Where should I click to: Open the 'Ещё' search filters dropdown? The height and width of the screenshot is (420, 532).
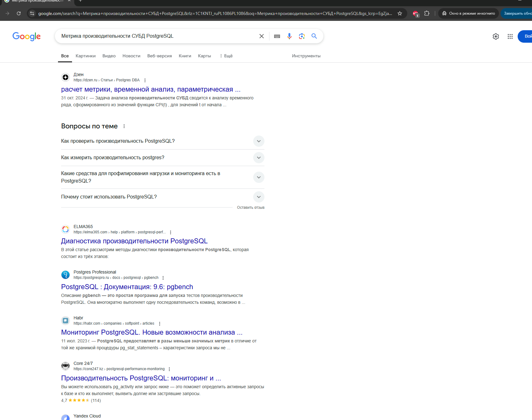coord(226,56)
